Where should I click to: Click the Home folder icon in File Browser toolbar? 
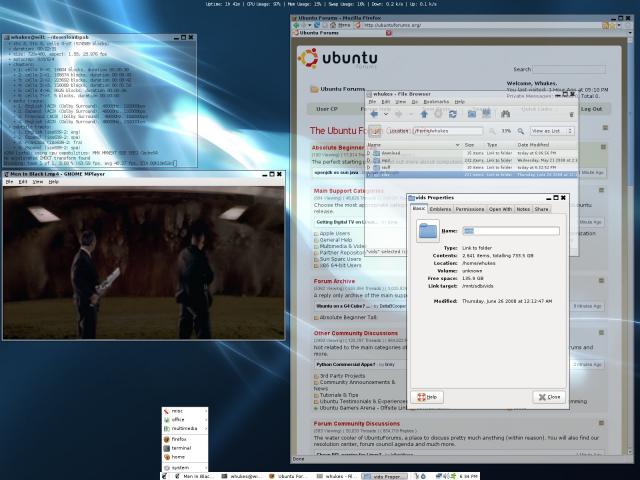[471, 115]
